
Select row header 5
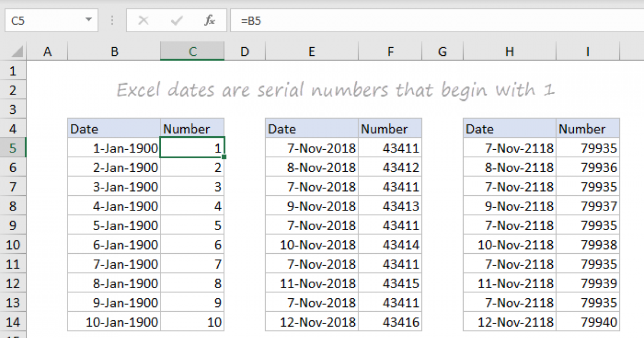coord(13,148)
